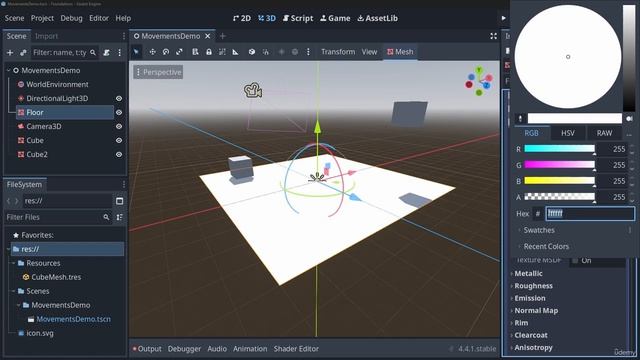Expand the Clearcoat property group
This screenshot has height=360, width=640.
(531, 335)
